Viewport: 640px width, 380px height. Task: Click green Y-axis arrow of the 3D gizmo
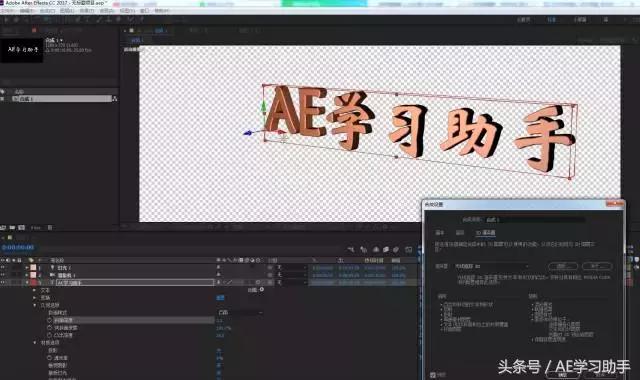click(x=264, y=107)
